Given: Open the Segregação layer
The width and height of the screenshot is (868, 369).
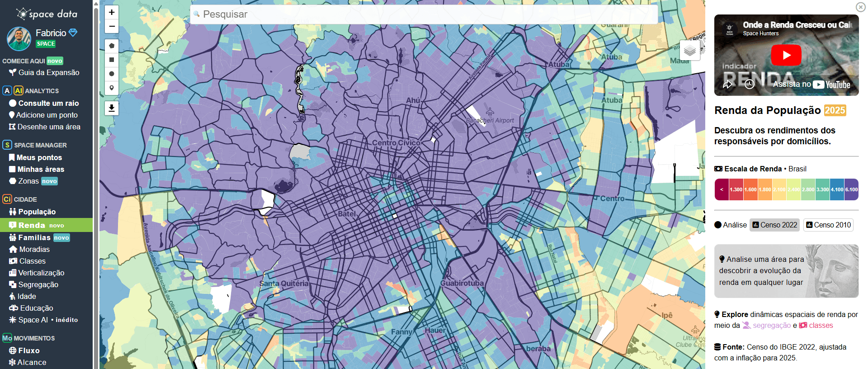Looking at the screenshot, I should (x=33, y=284).
